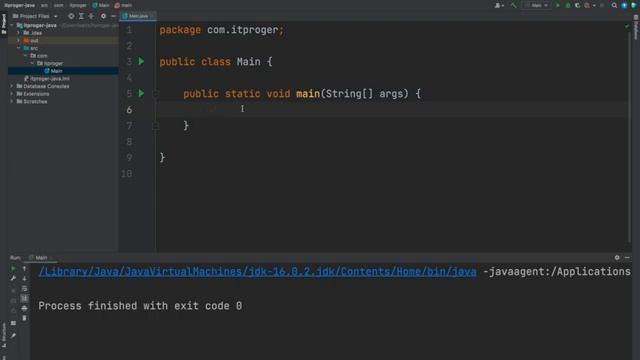Select itproger-java.iml file in tree
The image size is (640, 360).
pos(47,78)
